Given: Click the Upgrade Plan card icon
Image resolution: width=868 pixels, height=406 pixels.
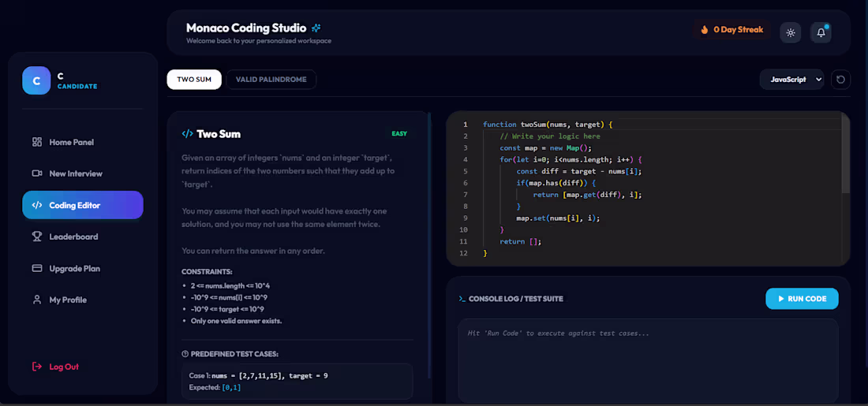Looking at the screenshot, I should click(x=37, y=268).
